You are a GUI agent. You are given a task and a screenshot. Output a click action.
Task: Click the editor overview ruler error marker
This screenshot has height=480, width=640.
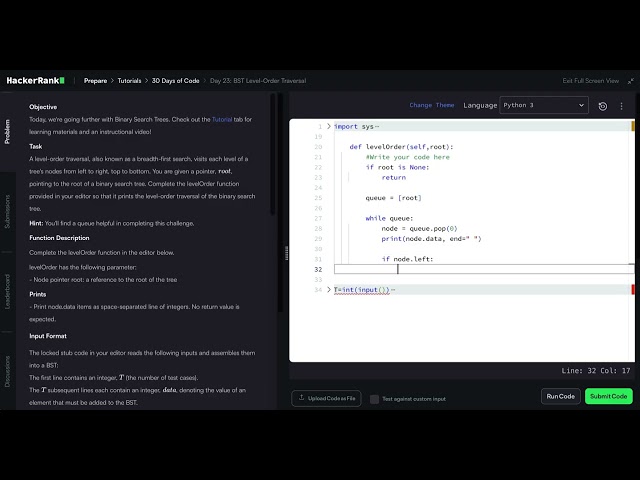point(633,289)
